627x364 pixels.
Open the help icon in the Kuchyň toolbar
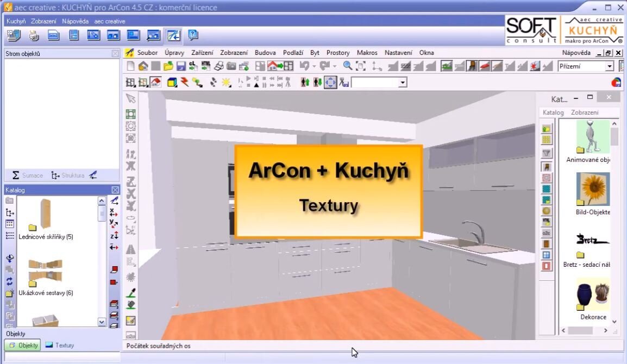click(x=192, y=35)
